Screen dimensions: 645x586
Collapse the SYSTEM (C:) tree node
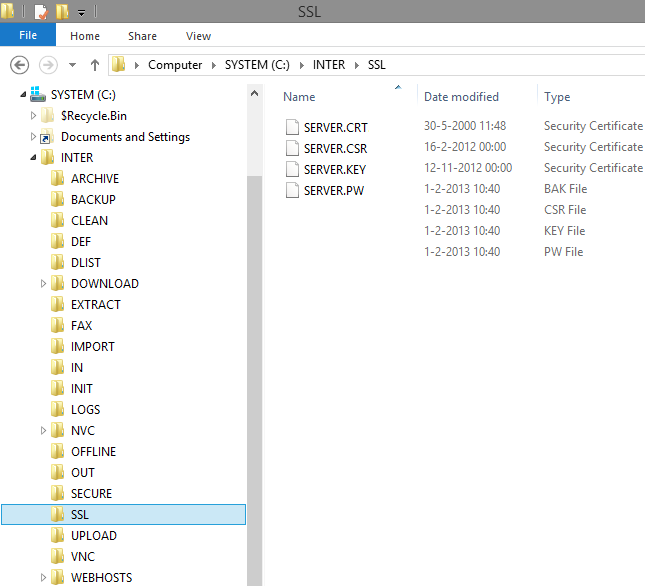(22, 94)
